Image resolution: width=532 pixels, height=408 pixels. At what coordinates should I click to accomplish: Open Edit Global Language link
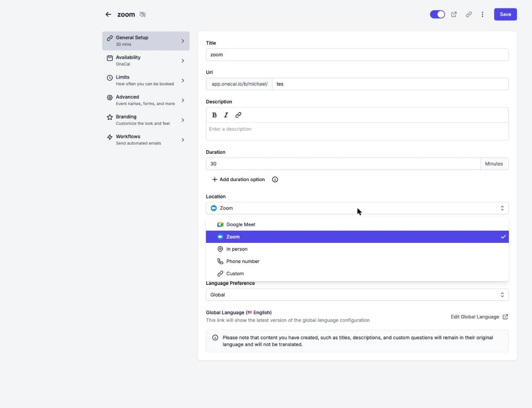click(x=479, y=317)
